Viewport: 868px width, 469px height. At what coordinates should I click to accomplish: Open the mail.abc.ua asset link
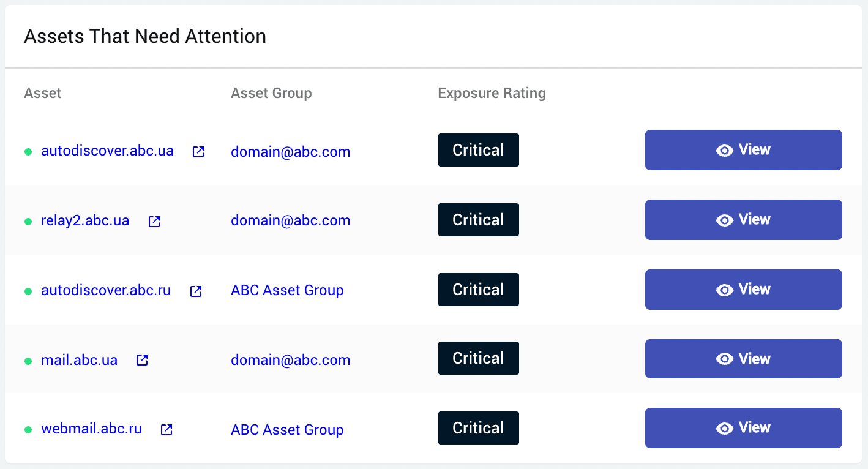(79, 360)
